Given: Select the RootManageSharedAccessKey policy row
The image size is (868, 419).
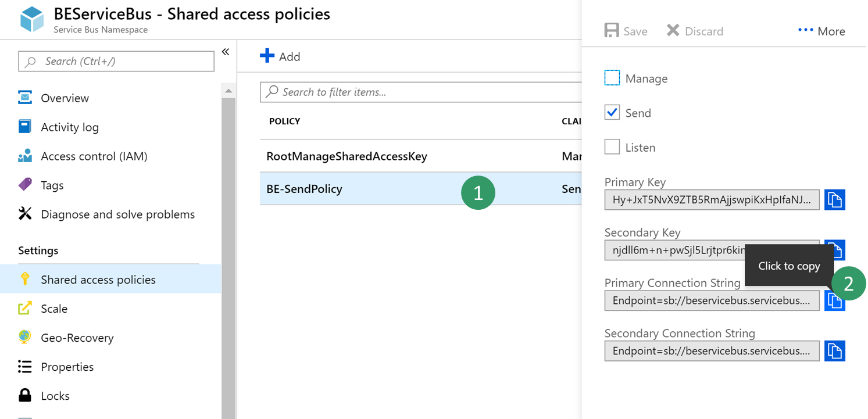Looking at the screenshot, I should coord(421,156).
